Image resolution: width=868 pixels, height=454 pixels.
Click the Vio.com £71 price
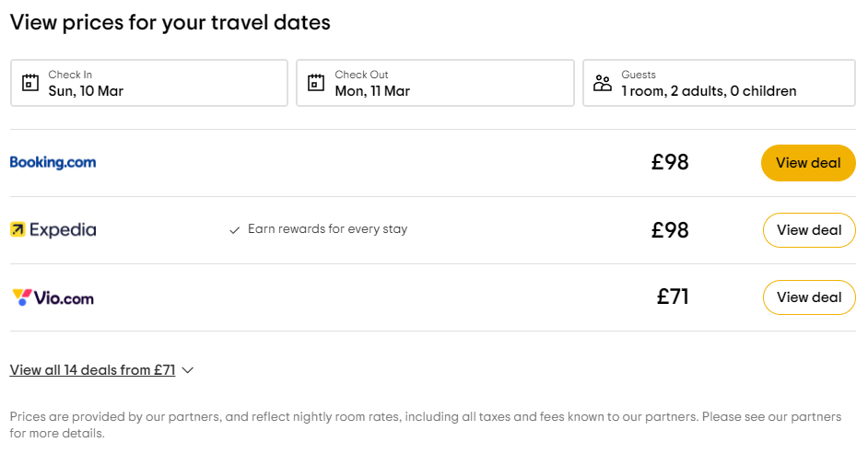tap(673, 297)
